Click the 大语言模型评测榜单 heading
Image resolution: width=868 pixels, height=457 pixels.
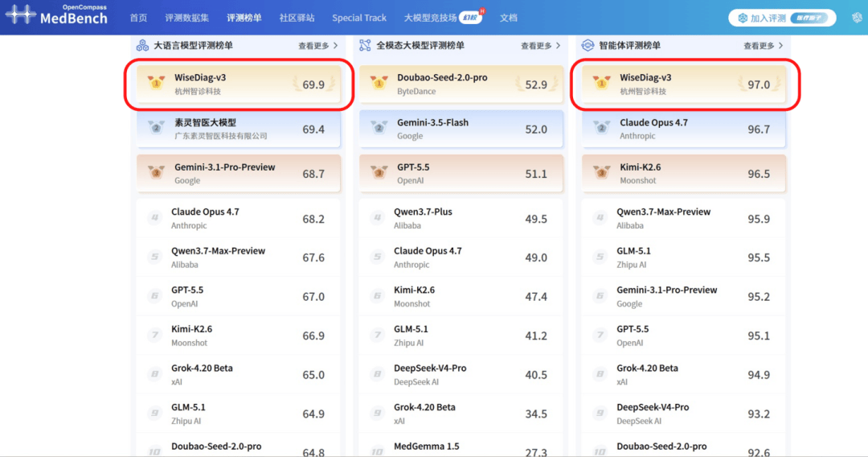click(193, 45)
